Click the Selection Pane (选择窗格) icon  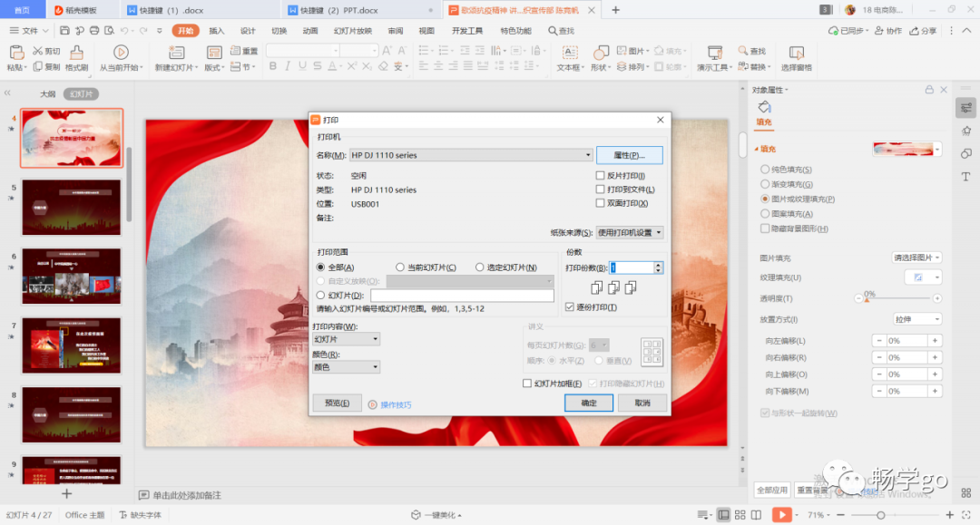(797, 53)
